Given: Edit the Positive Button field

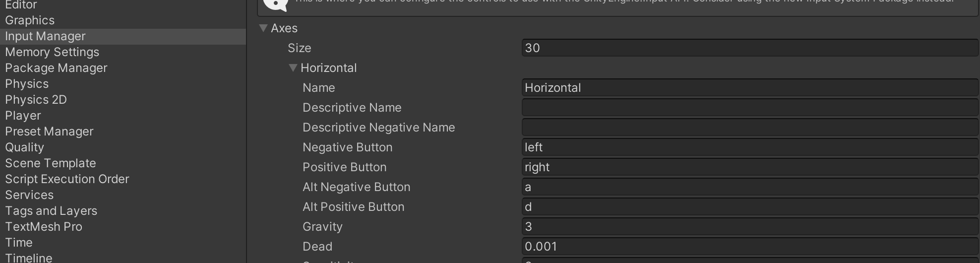Looking at the screenshot, I should click(x=749, y=167).
